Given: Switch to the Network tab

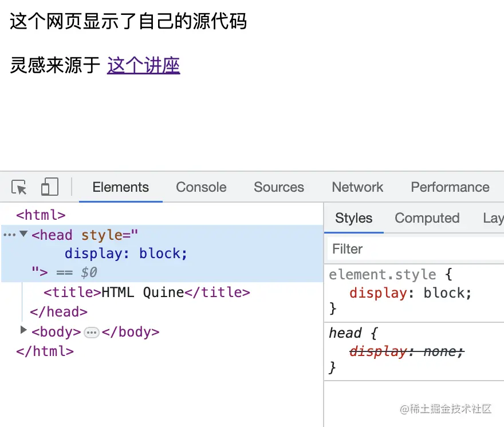Looking at the screenshot, I should click(357, 187).
